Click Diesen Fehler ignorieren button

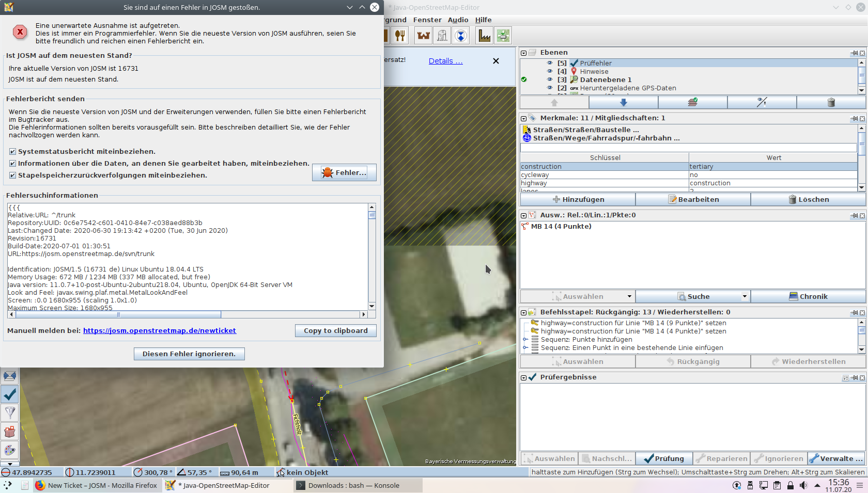189,354
